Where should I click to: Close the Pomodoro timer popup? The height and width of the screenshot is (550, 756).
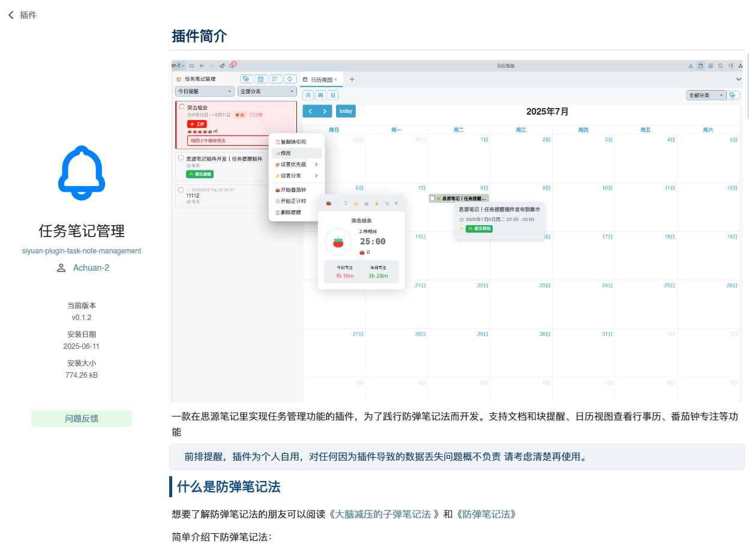click(x=396, y=203)
